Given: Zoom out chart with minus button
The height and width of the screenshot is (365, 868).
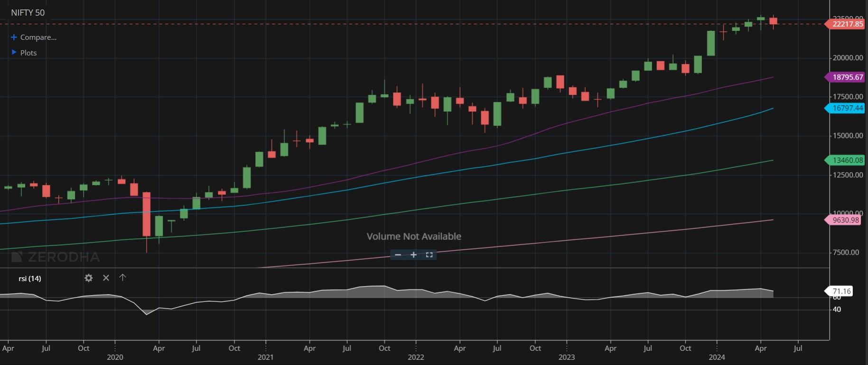Looking at the screenshot, I should [x=398, y=255].
